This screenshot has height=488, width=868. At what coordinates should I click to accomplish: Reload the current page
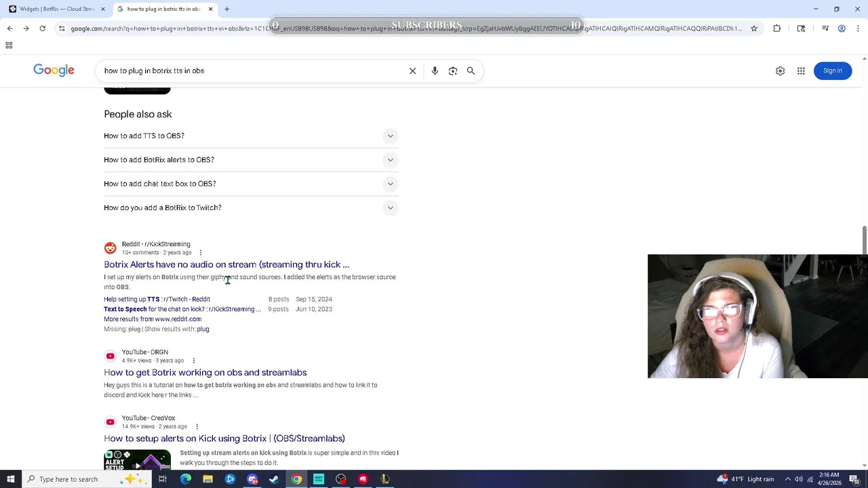(42, 28)
